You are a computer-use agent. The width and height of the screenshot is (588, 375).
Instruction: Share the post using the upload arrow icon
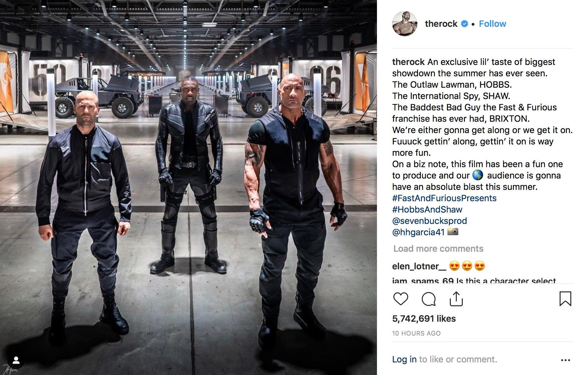456,299
